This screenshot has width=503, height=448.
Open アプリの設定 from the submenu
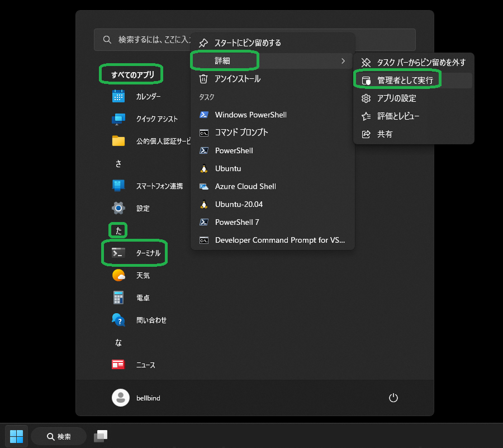[414, 98]
